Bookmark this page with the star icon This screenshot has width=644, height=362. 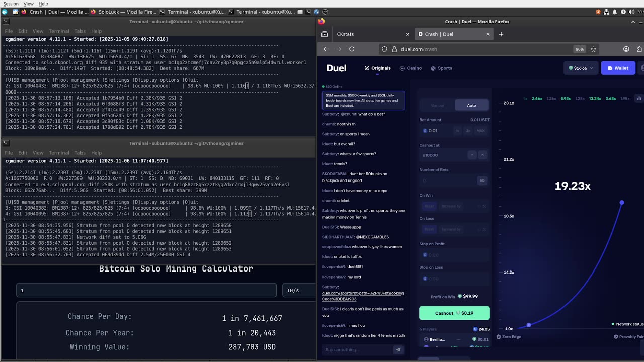click(x=593, y=49)
